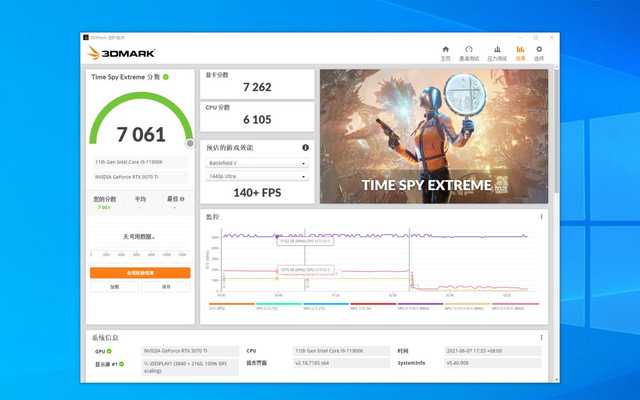Click the 140+ FPS estimate

click(257, 193)
